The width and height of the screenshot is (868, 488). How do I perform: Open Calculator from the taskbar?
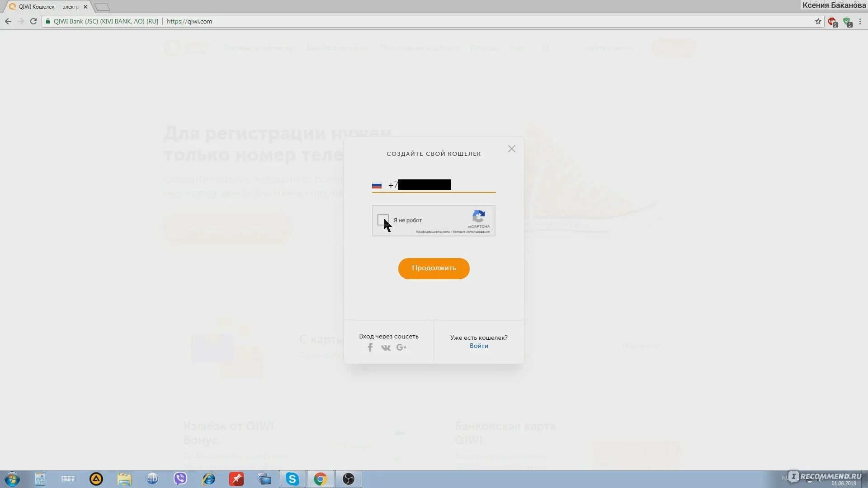click(x=40, y=479)
